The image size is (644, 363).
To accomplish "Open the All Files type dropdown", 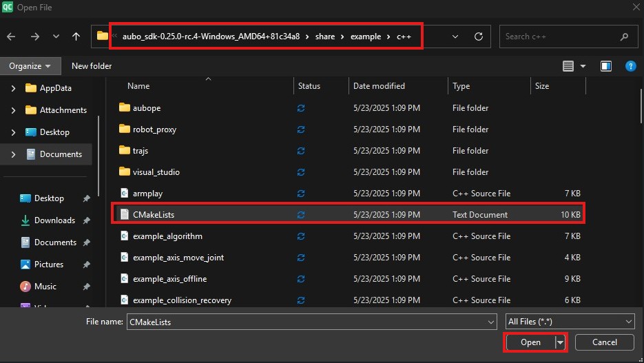I will tap(570, 322).
